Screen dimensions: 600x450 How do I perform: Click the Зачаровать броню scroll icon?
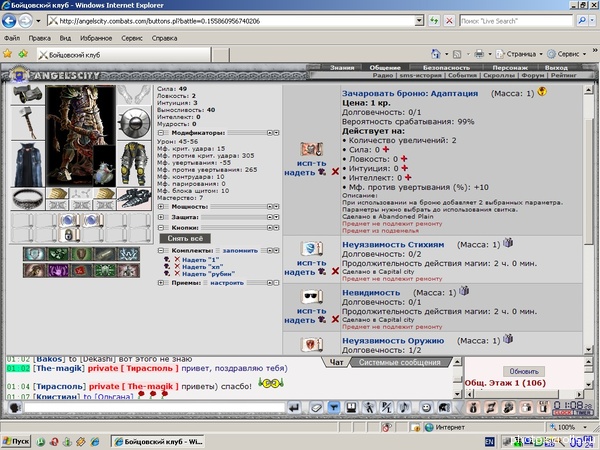(312, 149)
